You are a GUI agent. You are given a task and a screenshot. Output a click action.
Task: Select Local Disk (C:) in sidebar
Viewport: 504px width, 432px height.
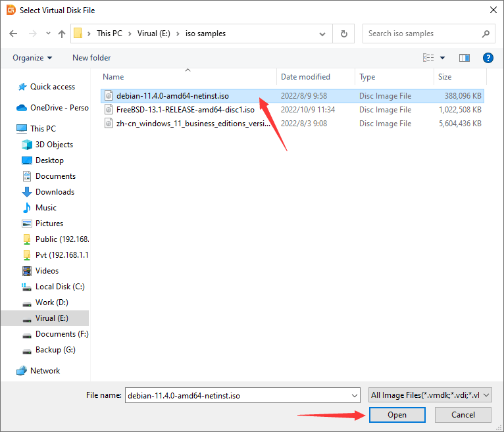[60, 287]
